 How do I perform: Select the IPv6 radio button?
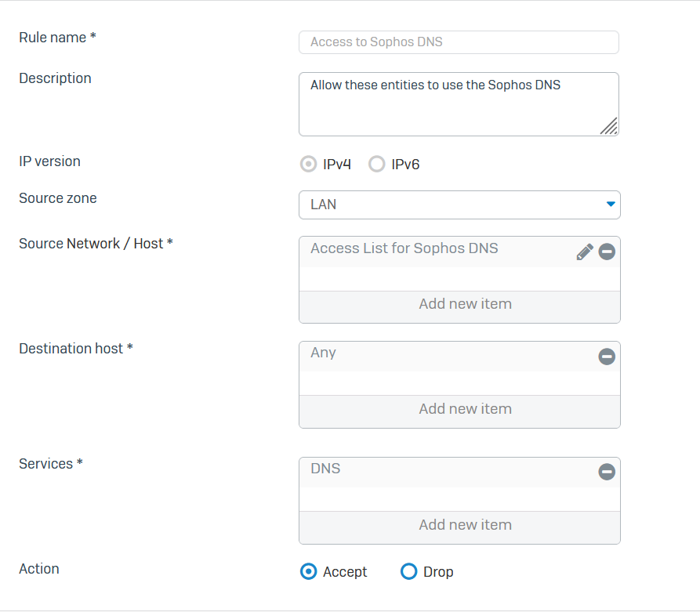click(377, 165)
